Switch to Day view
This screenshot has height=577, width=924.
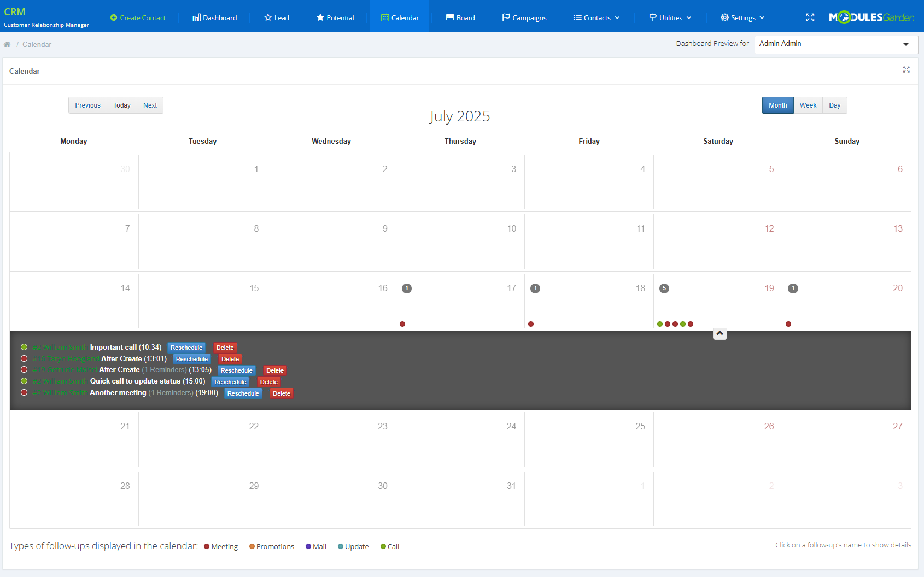pyautogui.click(x=834, y=105)
